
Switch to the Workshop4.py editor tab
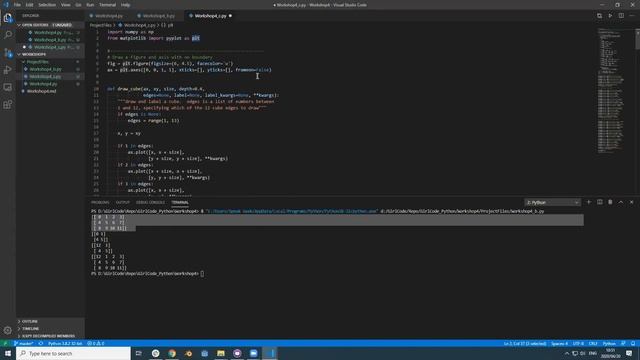pos(109,16)
